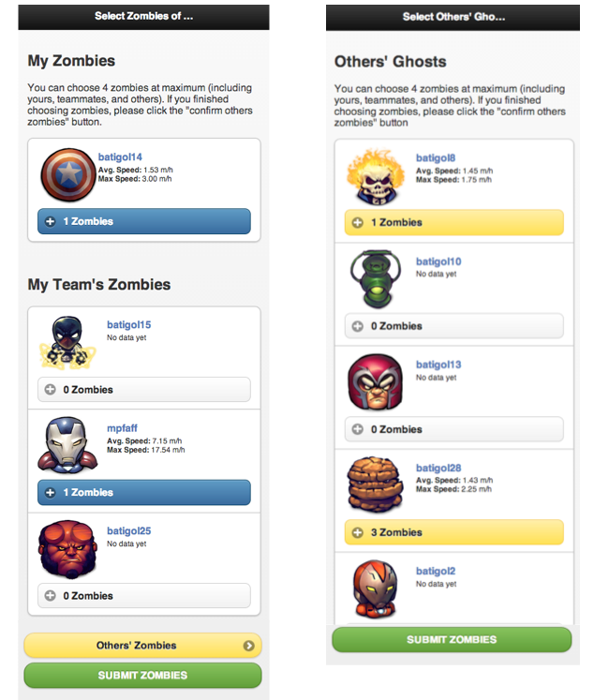Click the Captain America shield avatar for batigol14

pyautogui.click(x=68, y=175)
